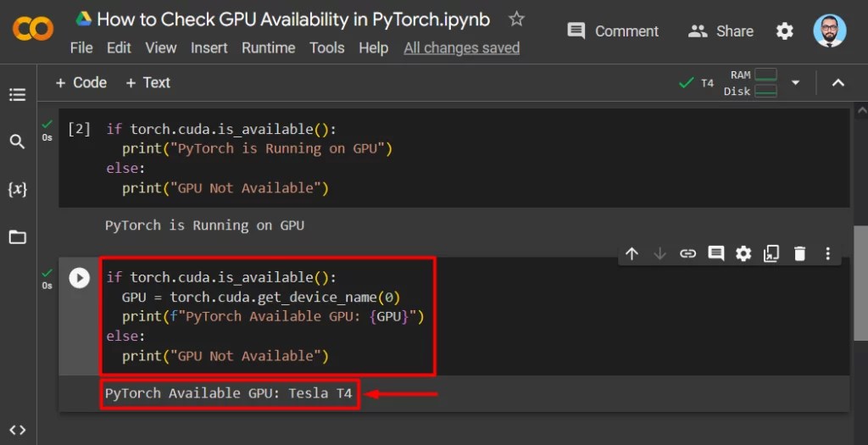The height and width of the screenshot is (445, 868).
Task: Click code line print("PyTorch is Running on GPU")
Action: [257, 149]
